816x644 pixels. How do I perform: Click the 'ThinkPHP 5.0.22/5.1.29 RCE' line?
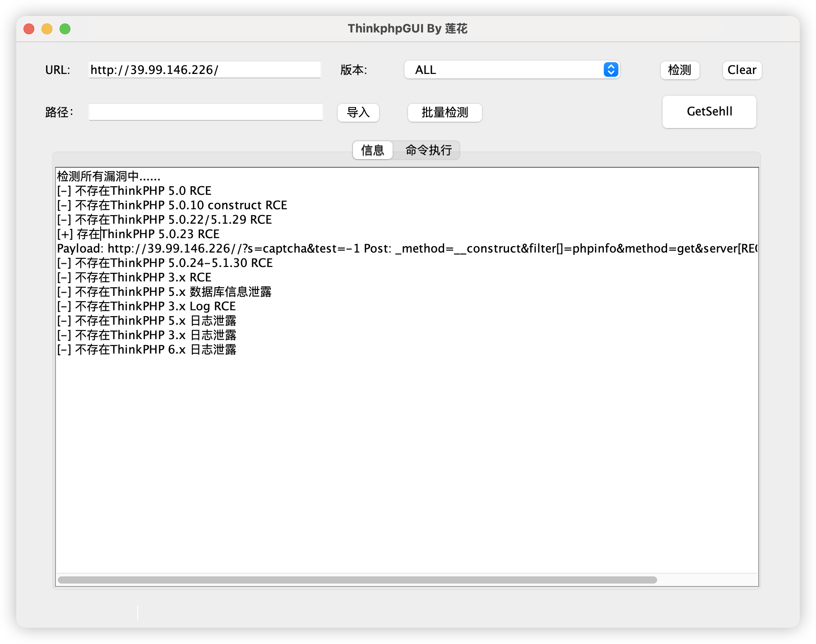(164, 220)
